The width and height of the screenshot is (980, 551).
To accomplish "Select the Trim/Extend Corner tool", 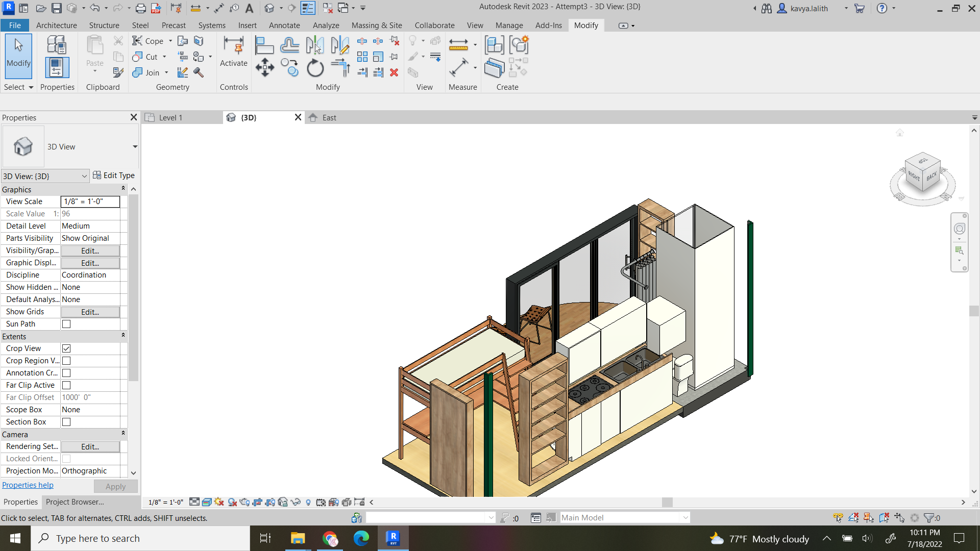I will click(x=340, y=67).
